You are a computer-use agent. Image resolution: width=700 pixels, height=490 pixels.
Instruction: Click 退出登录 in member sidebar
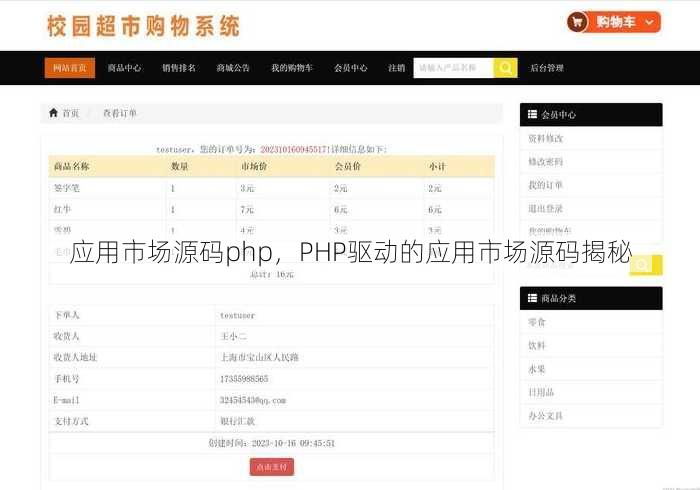(546, 208)
